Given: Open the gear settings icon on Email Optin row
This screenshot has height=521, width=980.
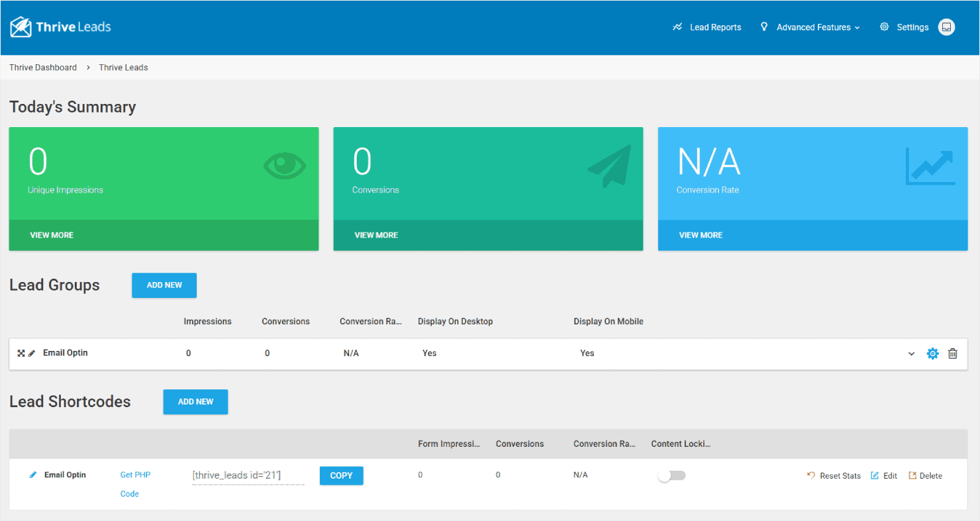Looking at the screenshot, I should click(932, 354).
